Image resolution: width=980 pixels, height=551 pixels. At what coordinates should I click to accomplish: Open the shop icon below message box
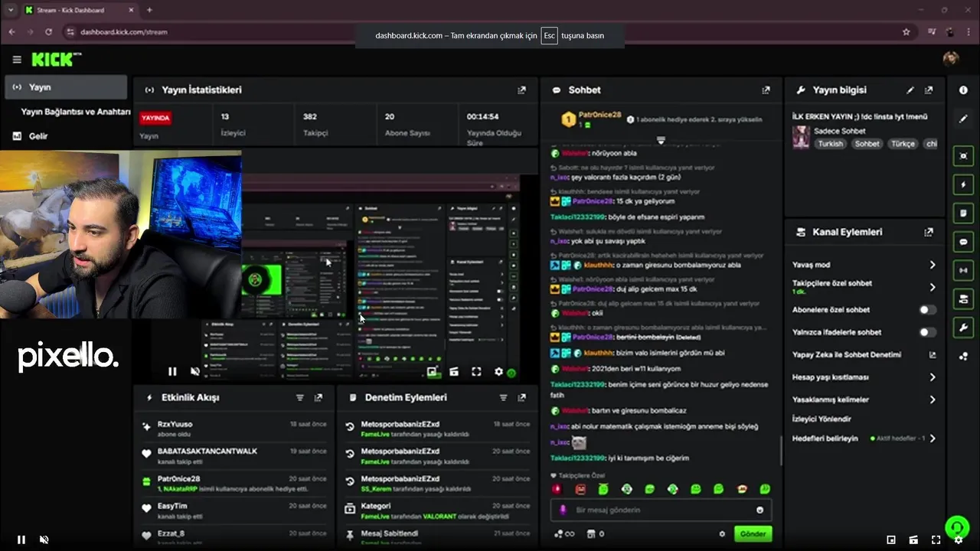point(591,534)
